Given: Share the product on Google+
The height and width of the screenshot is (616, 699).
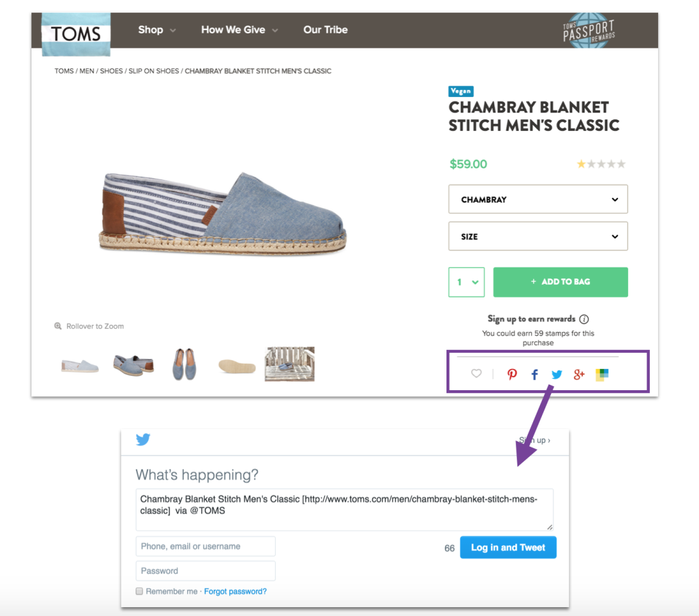Looking at the screenshot, I should [x=579, y=374].
